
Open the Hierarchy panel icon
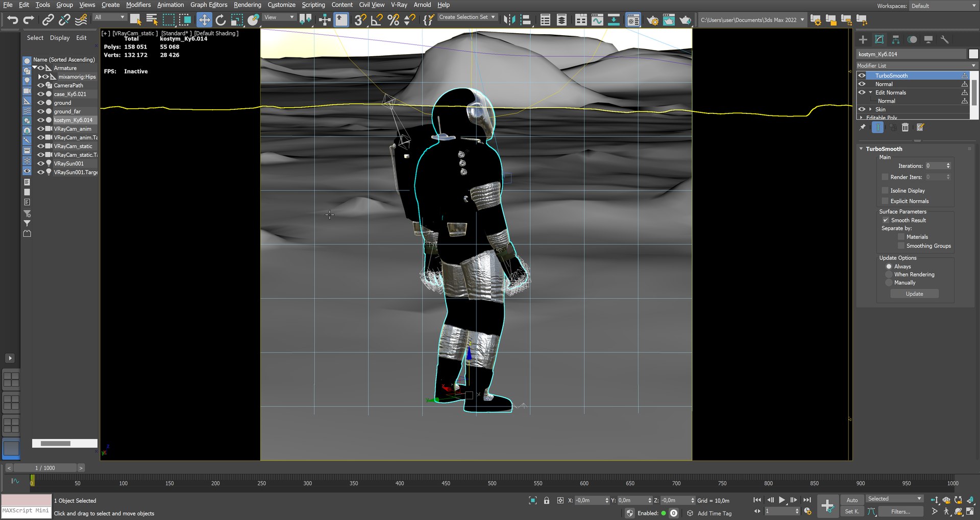(x=896, y=39)
